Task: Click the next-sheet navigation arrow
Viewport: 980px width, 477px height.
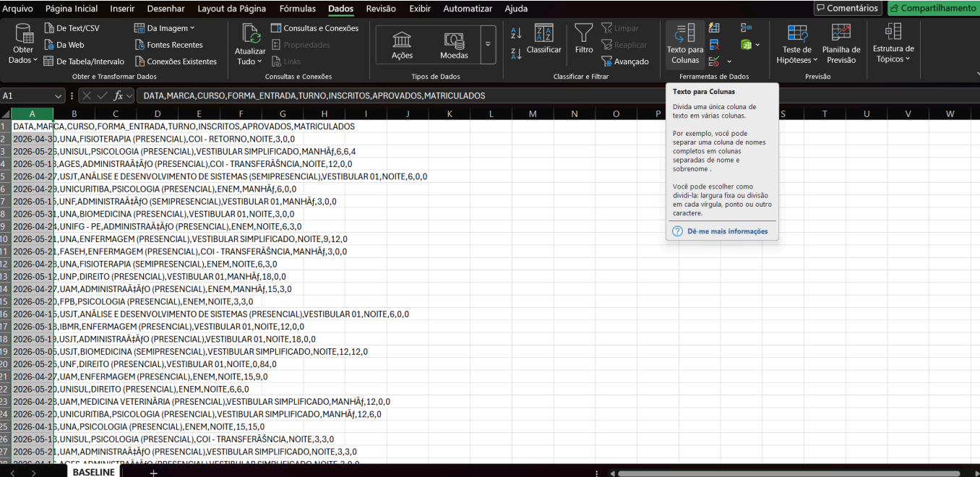Action: pyautogui.click(x=35, y=473)
